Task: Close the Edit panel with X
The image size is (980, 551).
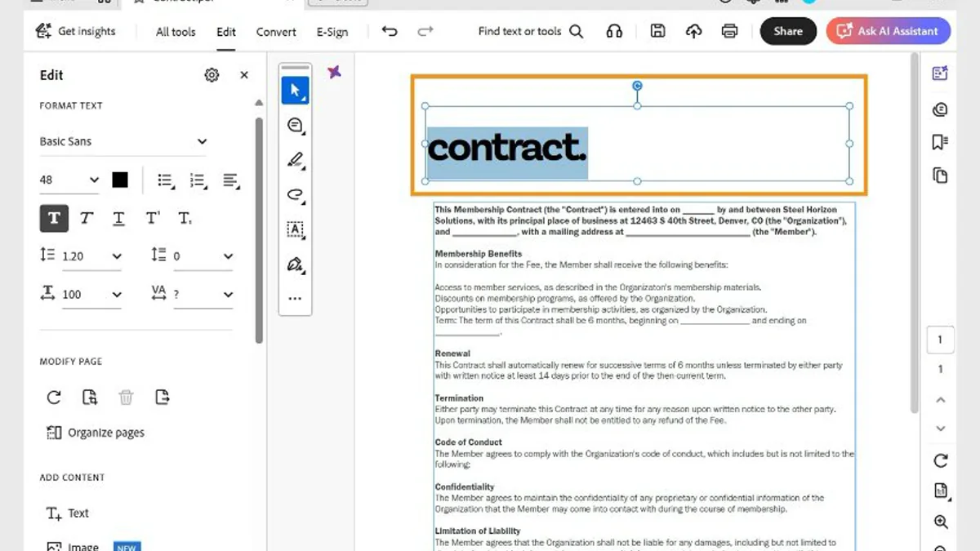Action: click(244, 75)
